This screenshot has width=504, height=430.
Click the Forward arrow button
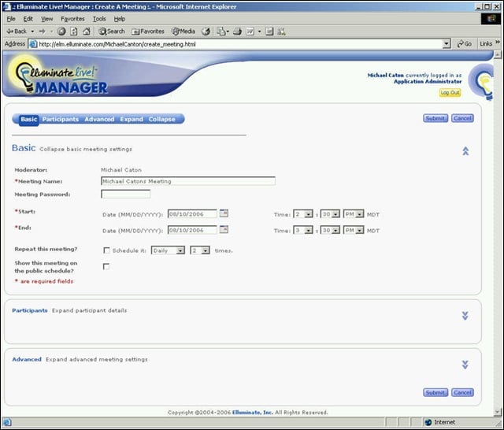tap(42, 32)
